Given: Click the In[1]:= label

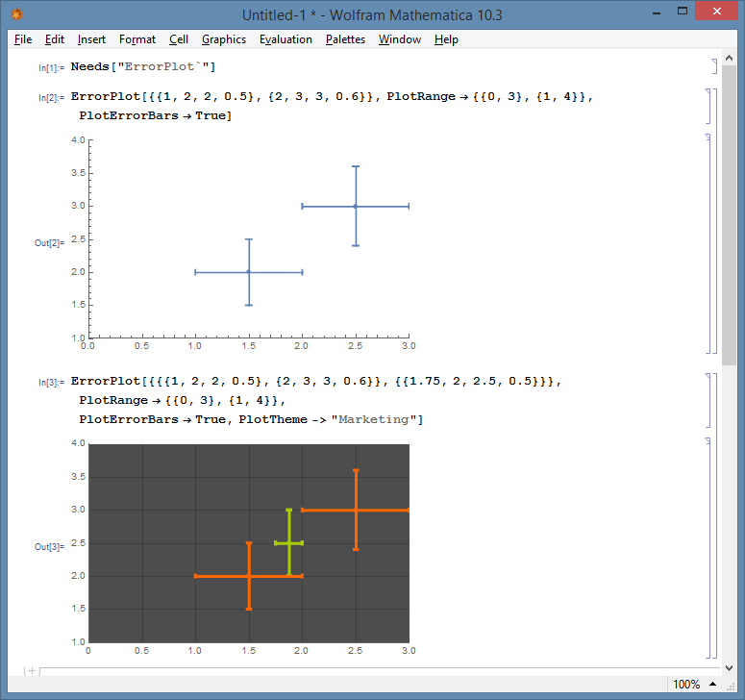Looking at the screenshot, I should (51, 67).
